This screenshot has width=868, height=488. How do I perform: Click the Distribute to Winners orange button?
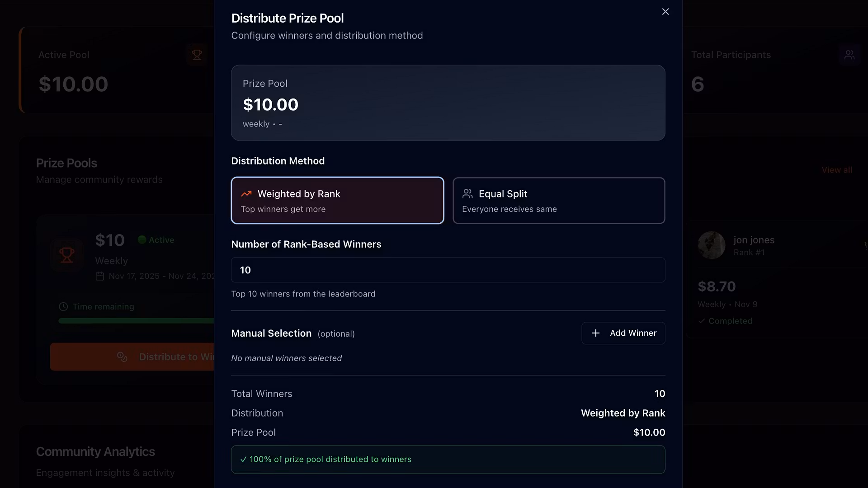pyautogui.click(x=132, y=357)
